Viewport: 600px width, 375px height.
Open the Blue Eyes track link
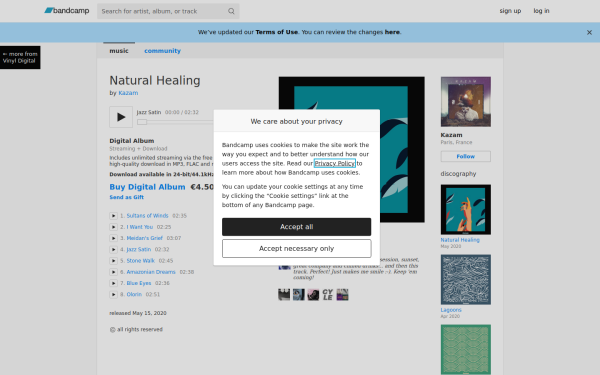[139, 283]
